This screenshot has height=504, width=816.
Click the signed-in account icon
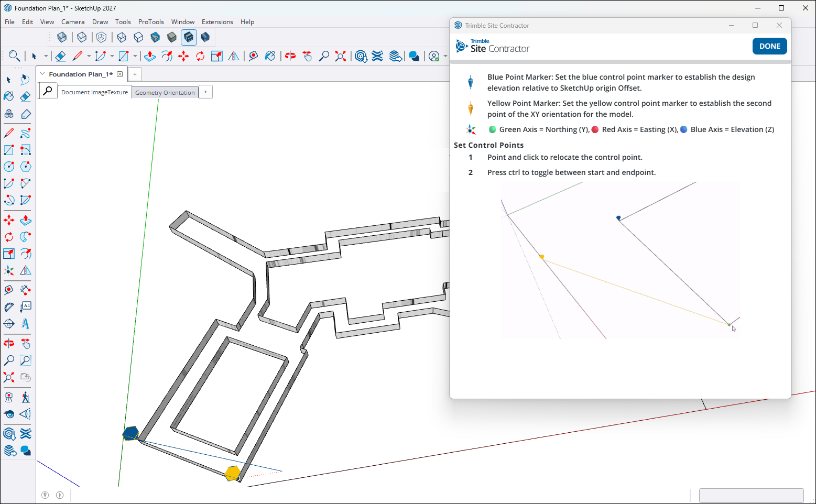point(434,56)
